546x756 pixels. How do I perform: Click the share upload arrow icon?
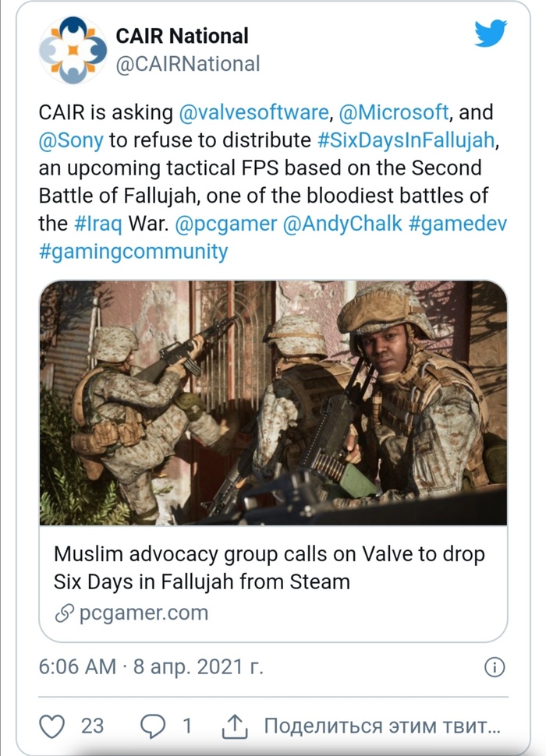[x=235, y=726]
